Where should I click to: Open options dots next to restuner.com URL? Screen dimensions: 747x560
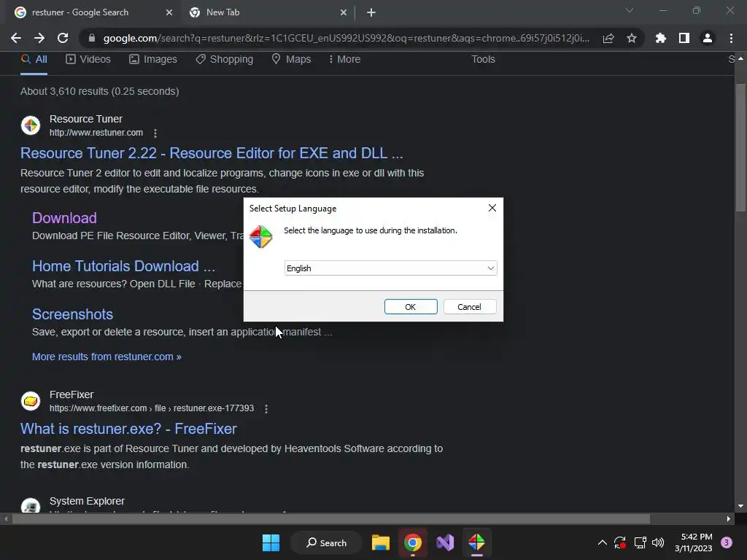[x=155, y=133]
